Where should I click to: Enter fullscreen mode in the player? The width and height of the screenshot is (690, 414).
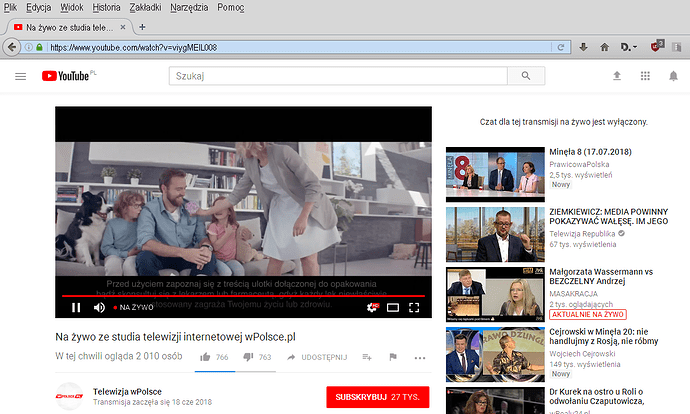point(414,308)
